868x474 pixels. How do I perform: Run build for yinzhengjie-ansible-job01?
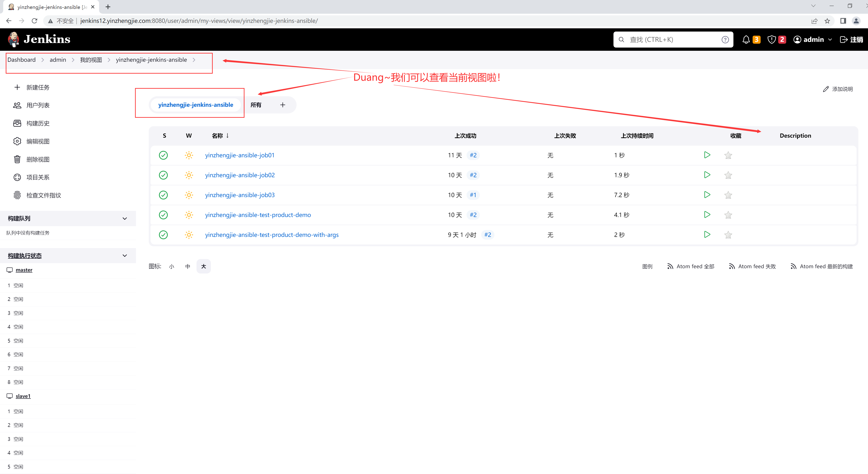coord(707,155)
